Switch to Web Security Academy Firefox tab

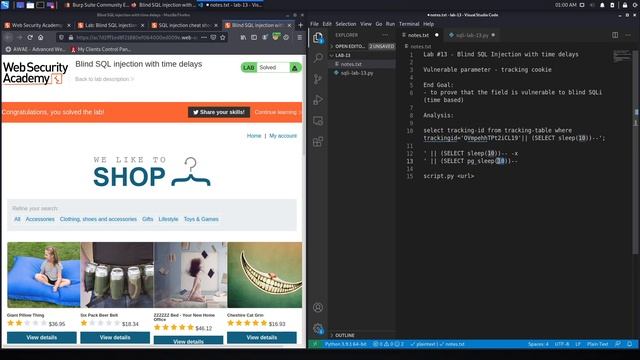tap(37, 25)
